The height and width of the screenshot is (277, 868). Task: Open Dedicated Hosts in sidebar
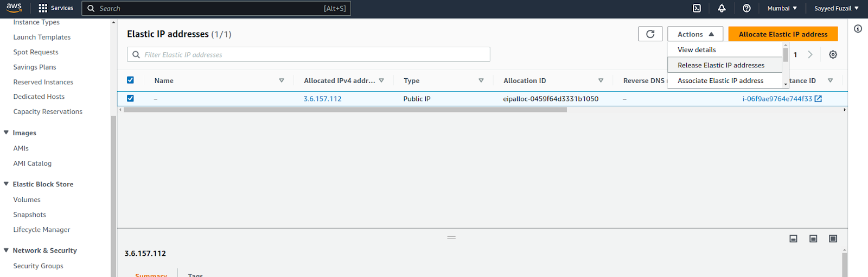pos(39,97)
